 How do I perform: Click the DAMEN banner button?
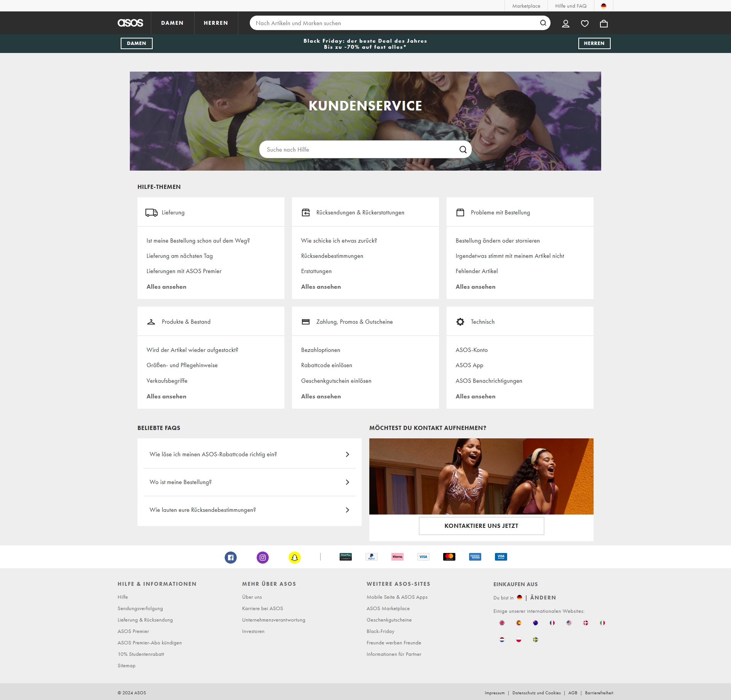137,43
